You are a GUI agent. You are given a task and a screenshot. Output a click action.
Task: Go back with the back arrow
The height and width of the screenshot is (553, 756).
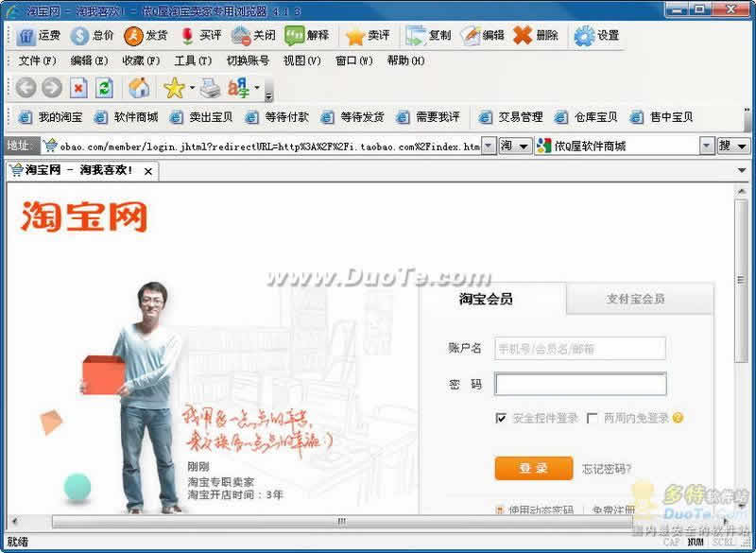coord(26,88)
